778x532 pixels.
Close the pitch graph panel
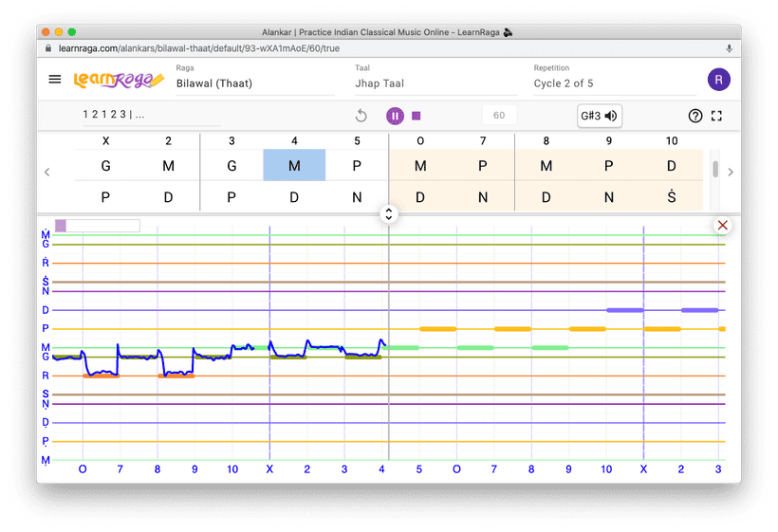coord(722,225)
